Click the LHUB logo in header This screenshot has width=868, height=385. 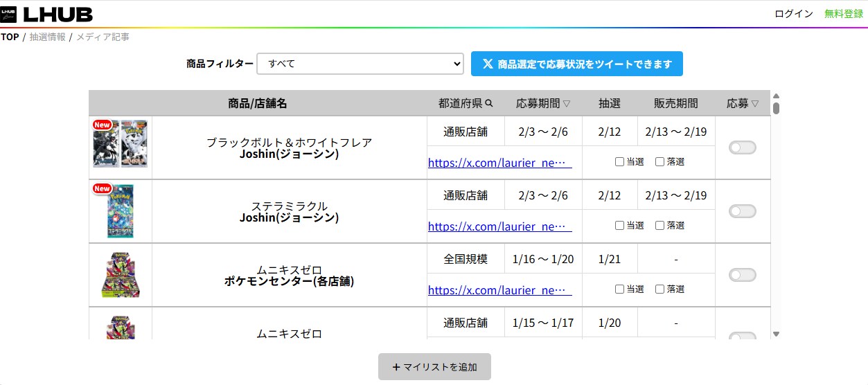pyautogui.click(x=46, y=15)
